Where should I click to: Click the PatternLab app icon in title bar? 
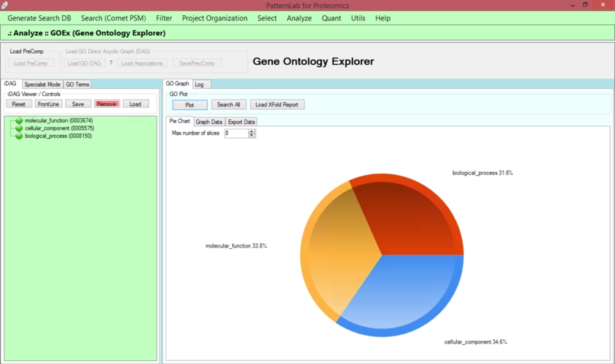pos(5,5)
